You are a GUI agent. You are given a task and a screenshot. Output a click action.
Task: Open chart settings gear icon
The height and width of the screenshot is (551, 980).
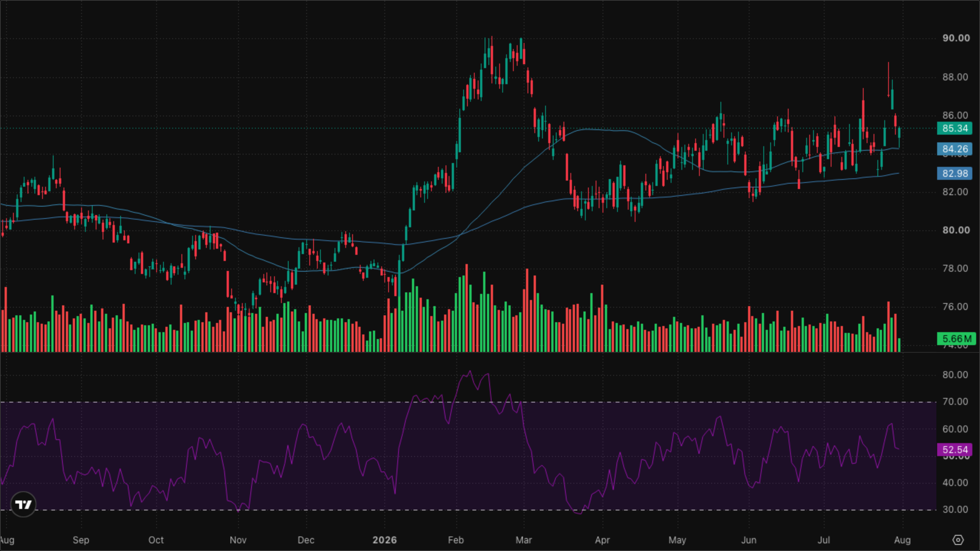click(x=958, y=540)
